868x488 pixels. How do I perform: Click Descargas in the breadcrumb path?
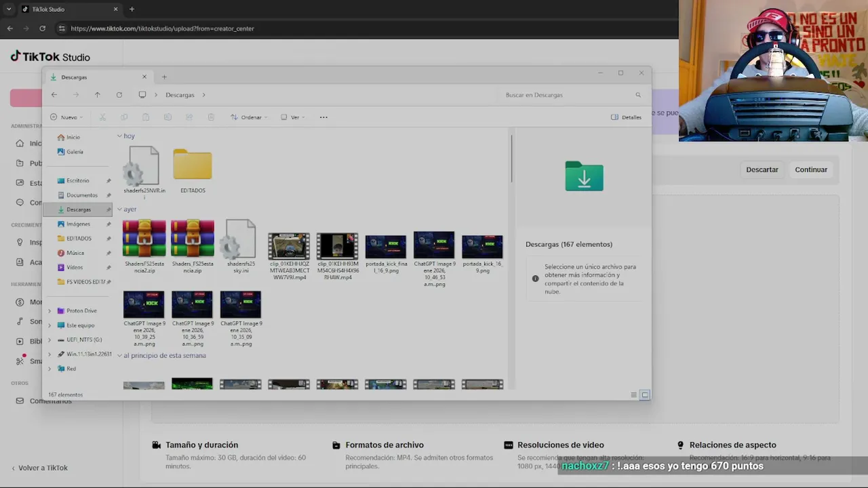point(180,95)
